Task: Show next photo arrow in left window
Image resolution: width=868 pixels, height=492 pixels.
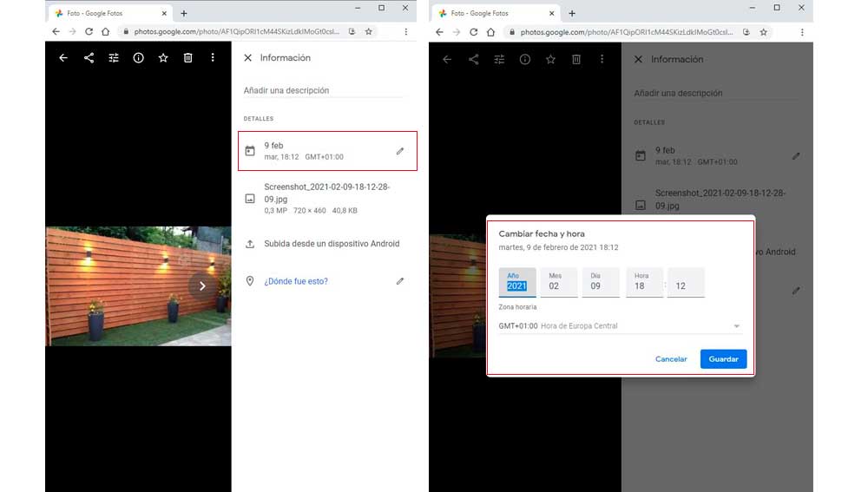Action: point(202,286)
